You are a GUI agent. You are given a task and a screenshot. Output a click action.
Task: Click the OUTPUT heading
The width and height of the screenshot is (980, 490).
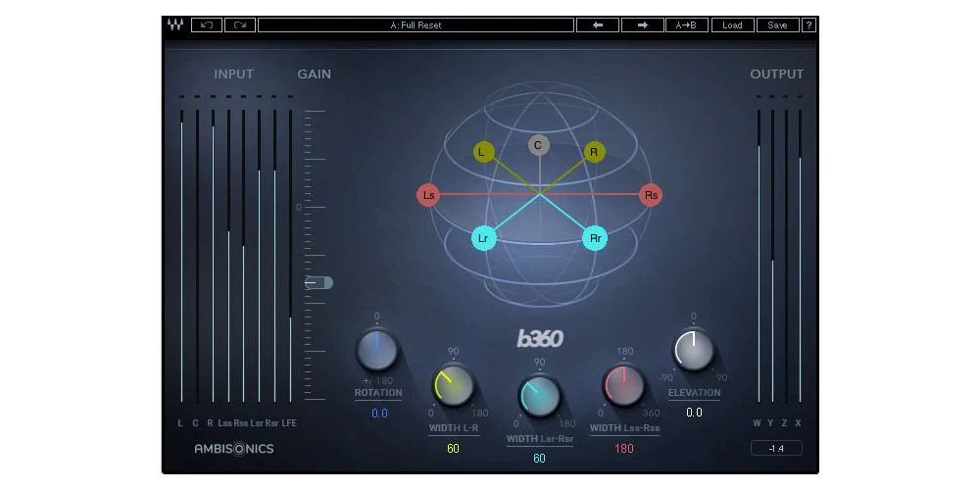coord(777,73)
